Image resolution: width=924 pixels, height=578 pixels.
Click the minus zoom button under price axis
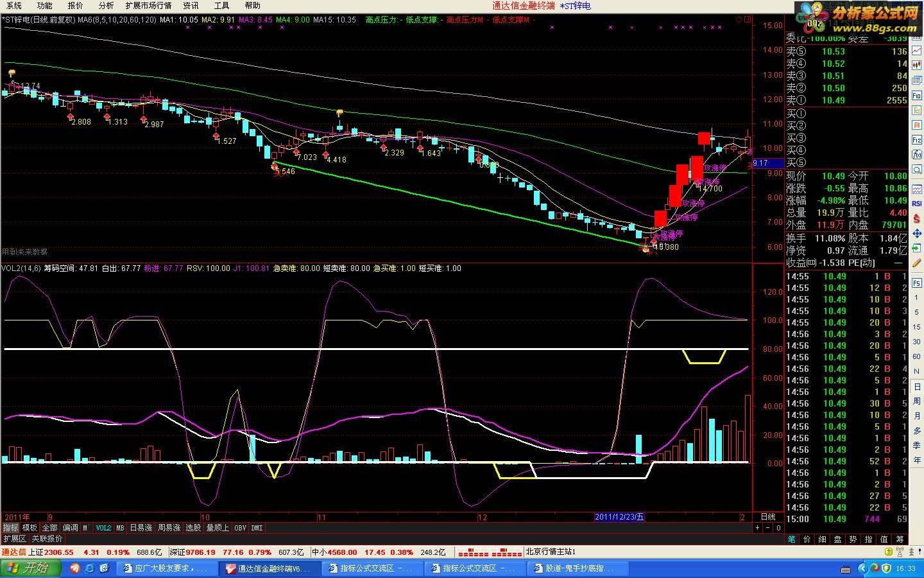pos(768,528)
